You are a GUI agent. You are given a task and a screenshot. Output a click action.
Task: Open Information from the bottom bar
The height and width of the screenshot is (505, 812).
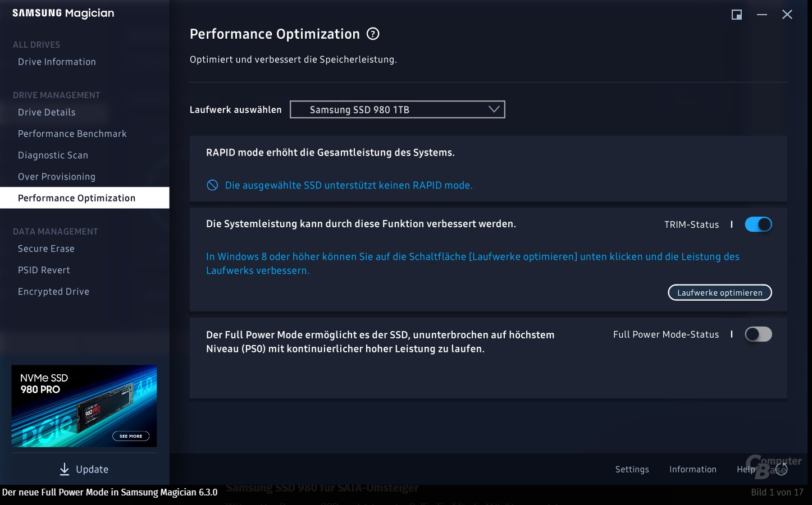pyautogui.click(x=692, y=469)
